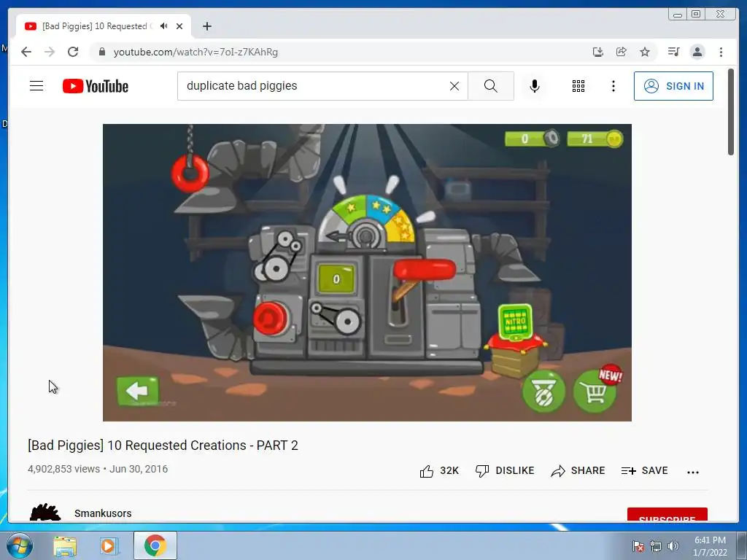Viewport: 747px width, 560px height.
Task: Open the YouTube apps grid
Action: click(578, 86)
